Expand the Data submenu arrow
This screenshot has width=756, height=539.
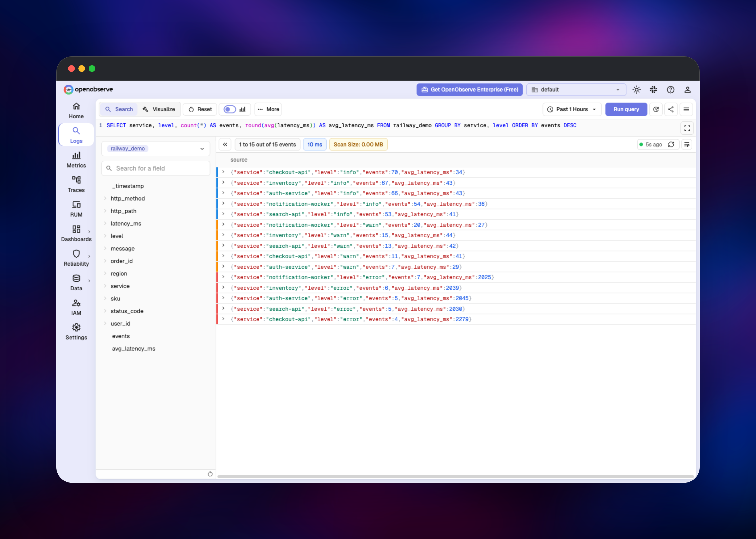pyautogui.click(x=89, y=281)
